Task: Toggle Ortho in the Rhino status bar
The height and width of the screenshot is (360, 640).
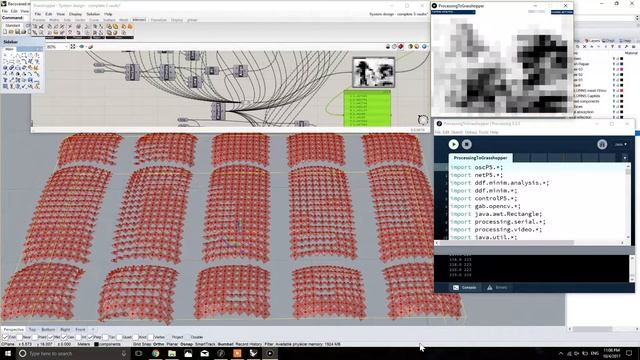Action: coord(158,344)
